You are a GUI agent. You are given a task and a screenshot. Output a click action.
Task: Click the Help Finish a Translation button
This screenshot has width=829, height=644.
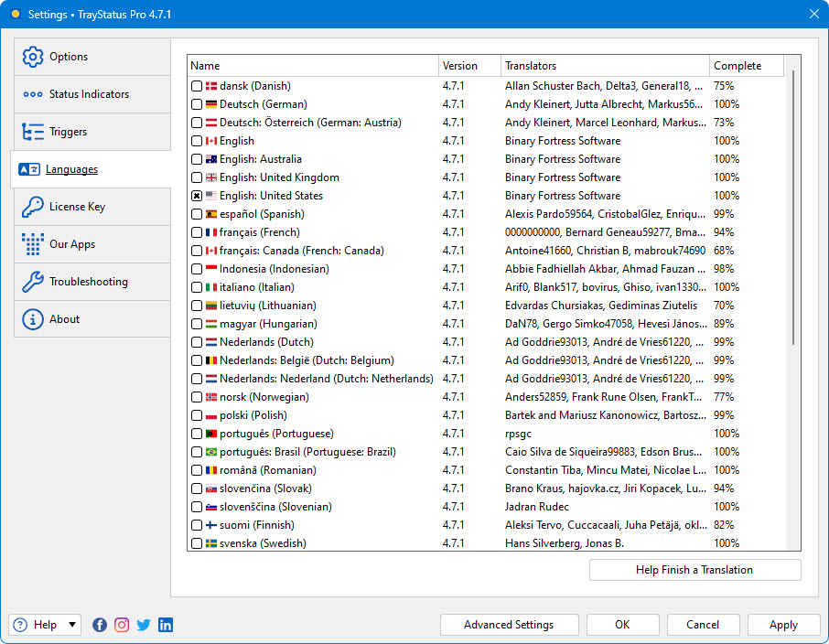(x=694, y=570)
